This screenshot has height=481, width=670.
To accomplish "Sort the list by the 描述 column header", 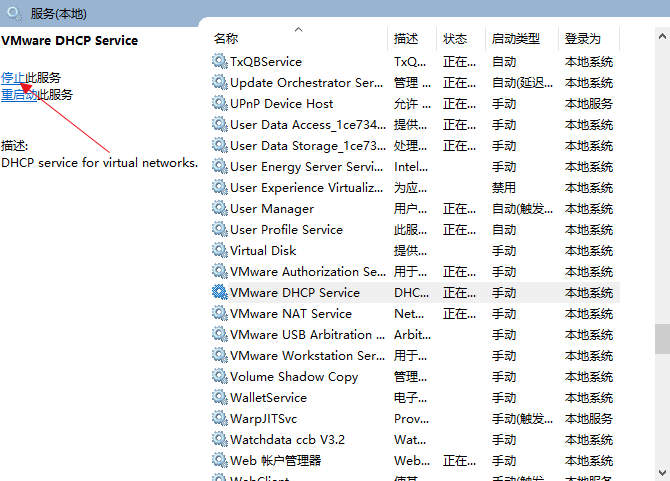I will (406, 39).
